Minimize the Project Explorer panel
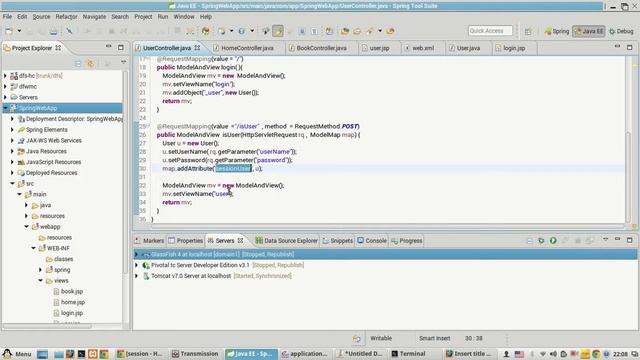640x360 pixels. [109, 47]
